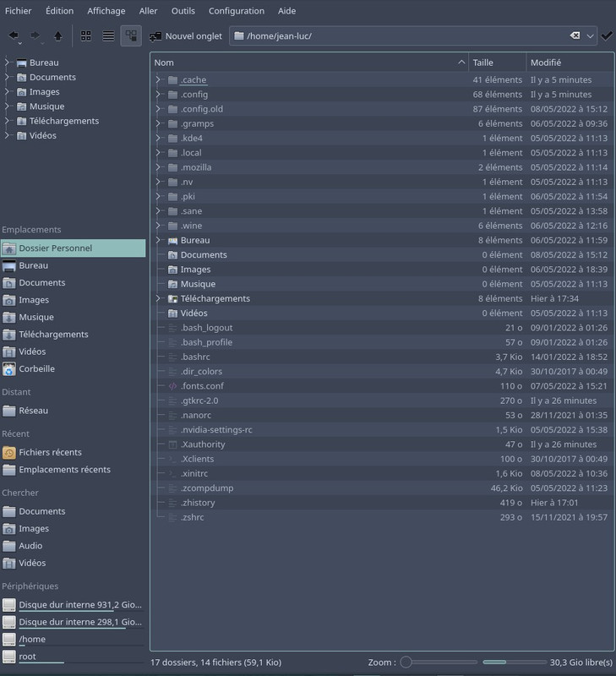Select the Vidéos folder icon in file list
Viewport: 616px width, 676px height.
[x=172, y=313]
